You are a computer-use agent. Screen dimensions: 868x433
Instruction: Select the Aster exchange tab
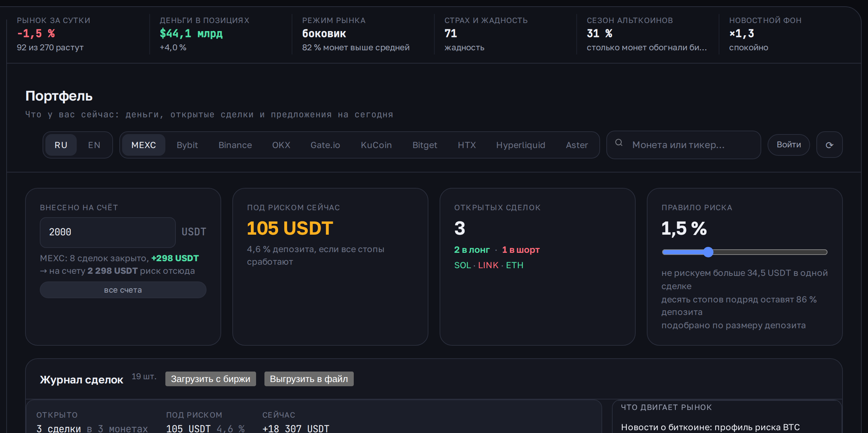click(577, 145)
